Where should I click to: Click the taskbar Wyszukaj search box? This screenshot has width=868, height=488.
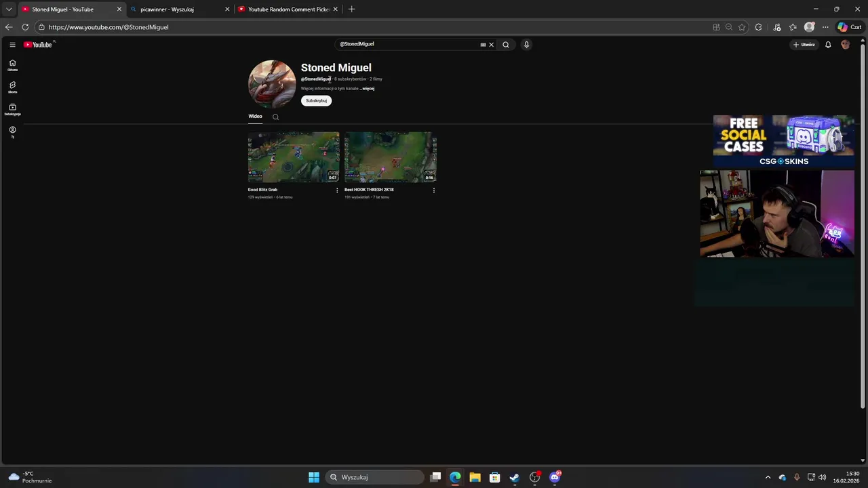[375, 477]
